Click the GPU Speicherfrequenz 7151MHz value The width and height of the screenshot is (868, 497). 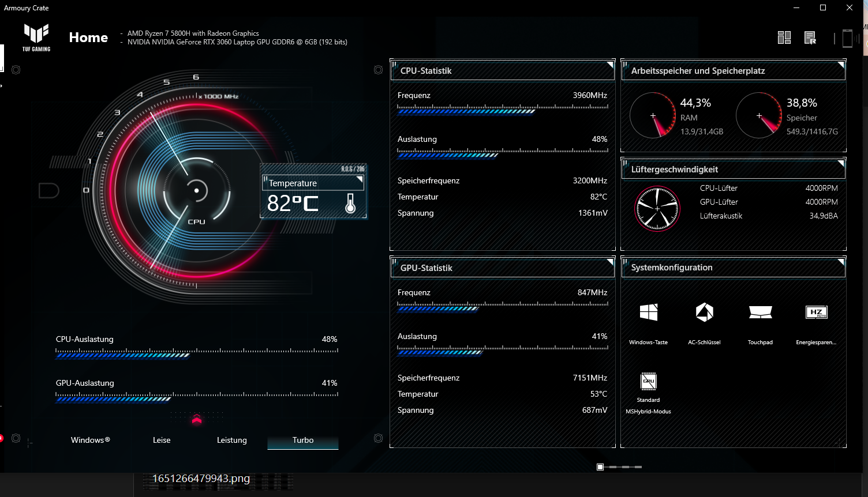point(590,378)
